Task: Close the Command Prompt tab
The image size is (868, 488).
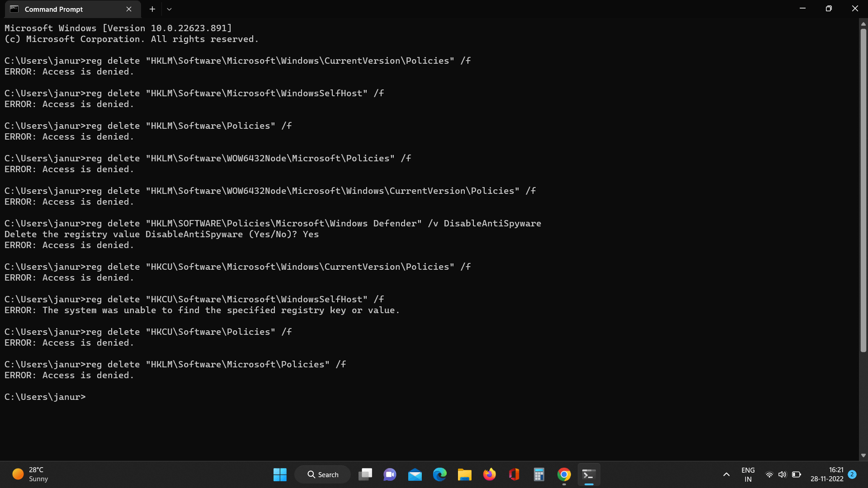Action: click(x=129, y=9)
